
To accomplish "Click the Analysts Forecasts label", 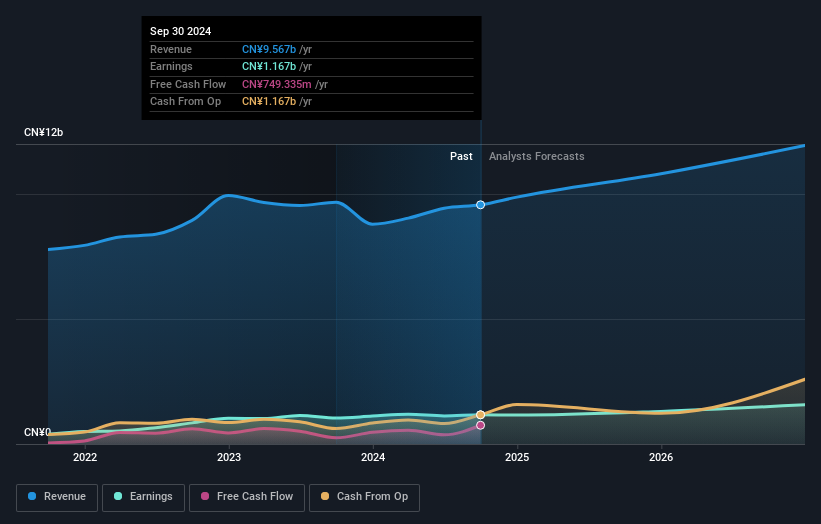I will pyautogui.click(x=537, y=157).
